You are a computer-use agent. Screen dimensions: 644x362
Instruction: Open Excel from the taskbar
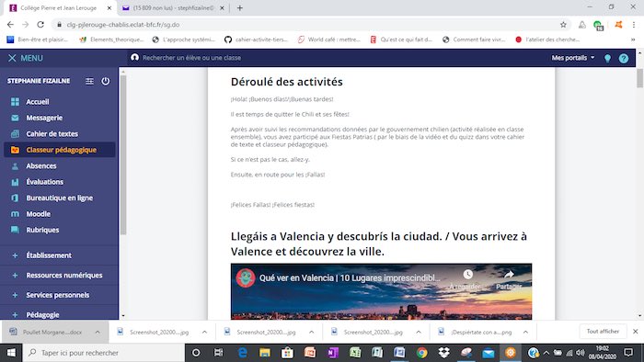pyautogui.click(x=354, y=353)
